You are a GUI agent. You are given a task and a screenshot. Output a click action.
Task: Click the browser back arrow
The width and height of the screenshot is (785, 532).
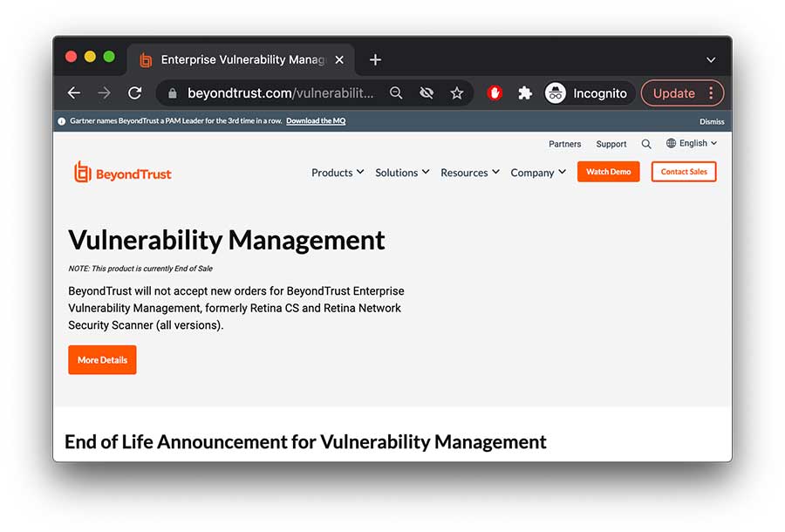(74, 93)
